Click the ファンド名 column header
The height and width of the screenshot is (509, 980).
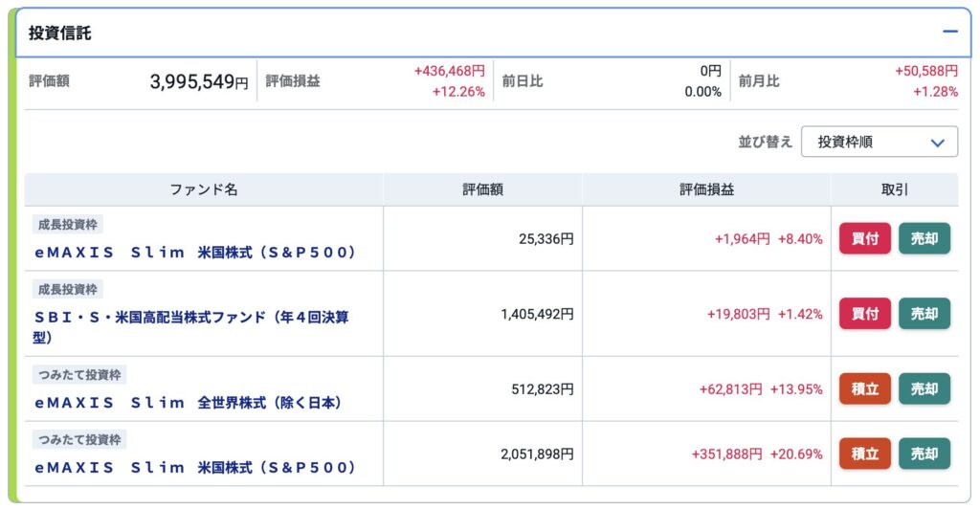204,189
